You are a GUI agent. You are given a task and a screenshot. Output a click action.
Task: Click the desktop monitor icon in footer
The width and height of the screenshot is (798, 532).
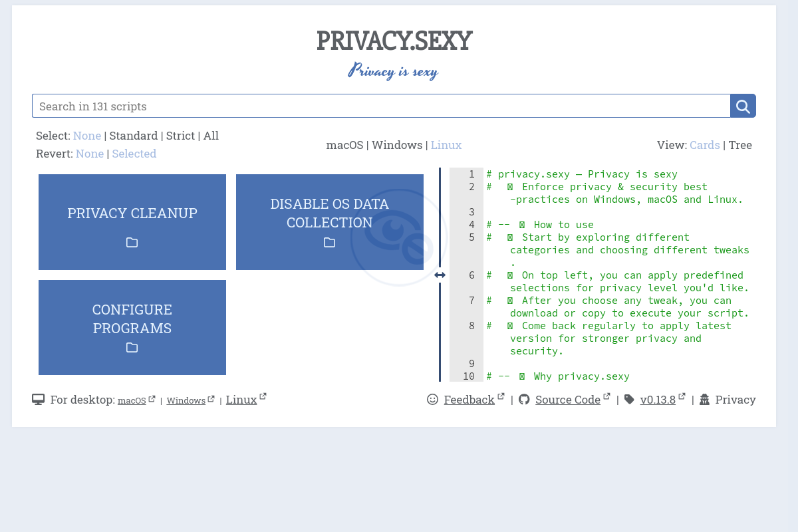pyautogui.click(x=39, y=400)
